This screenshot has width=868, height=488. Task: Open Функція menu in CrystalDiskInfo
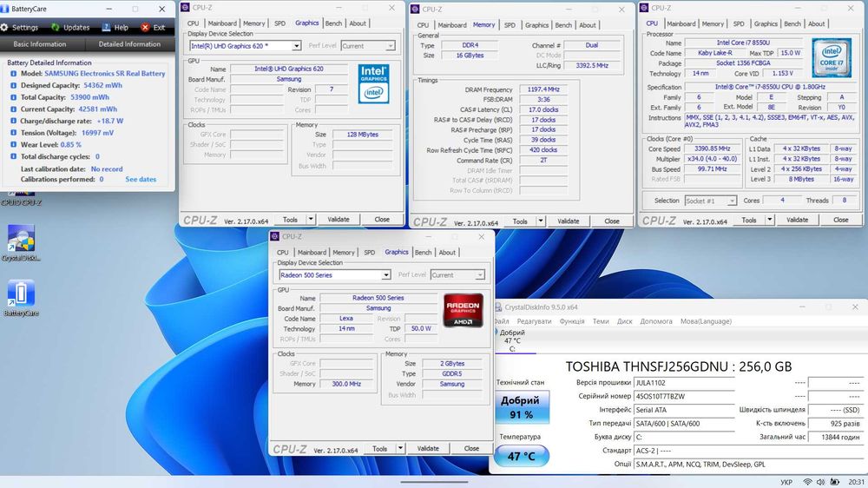pyautogui.click(x=572, y=321)
